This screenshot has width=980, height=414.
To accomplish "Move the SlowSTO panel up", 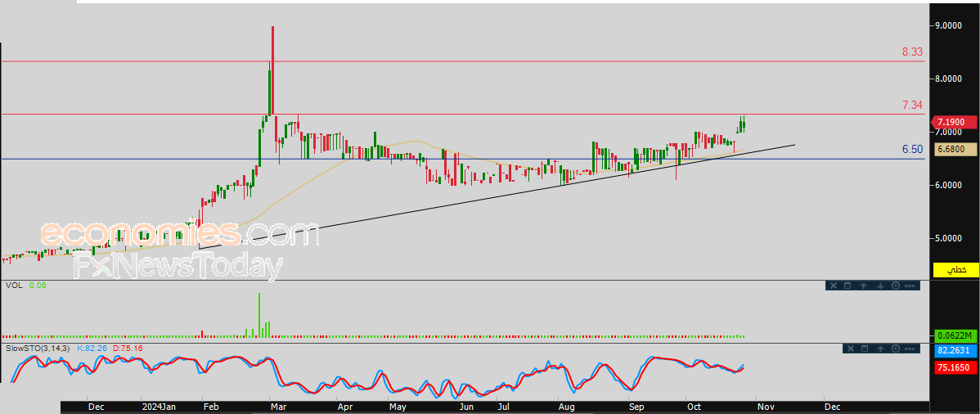I will tap(881, 349).
